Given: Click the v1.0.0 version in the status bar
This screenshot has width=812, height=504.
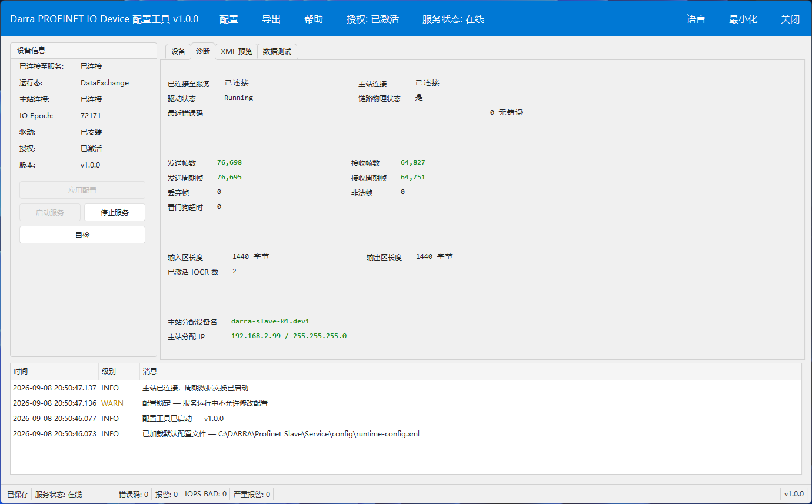Looking at the screenshot, I should point(794,495).
